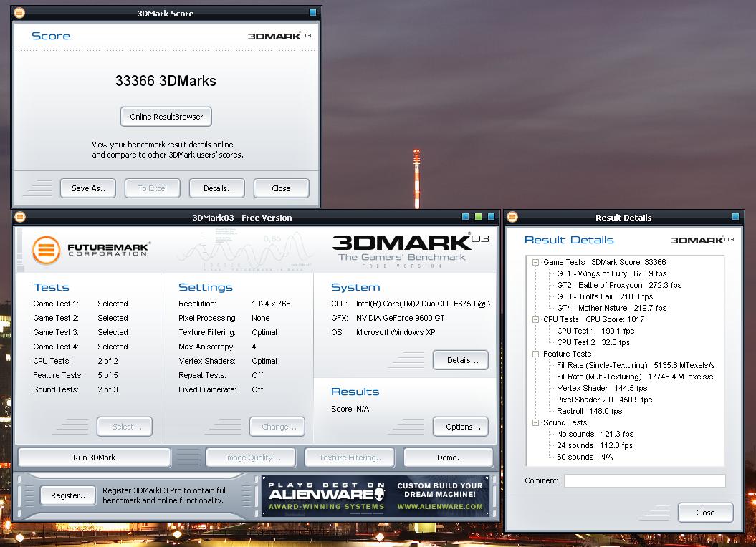Screen dimensions: 756x547
Task: Select GT1 - Wings of Fury result row
Action: (612, 273)
